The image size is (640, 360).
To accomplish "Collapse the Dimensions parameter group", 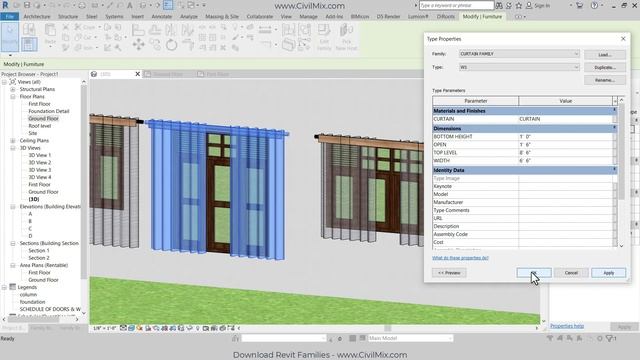I will click(x=614, y=128).
